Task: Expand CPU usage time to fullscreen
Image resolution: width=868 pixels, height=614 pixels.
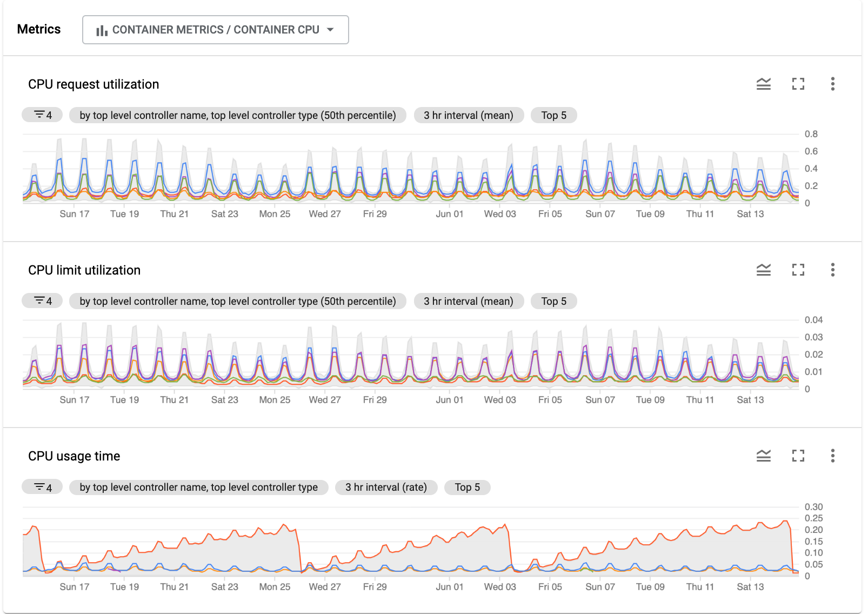Action: (x=798, y=456)
